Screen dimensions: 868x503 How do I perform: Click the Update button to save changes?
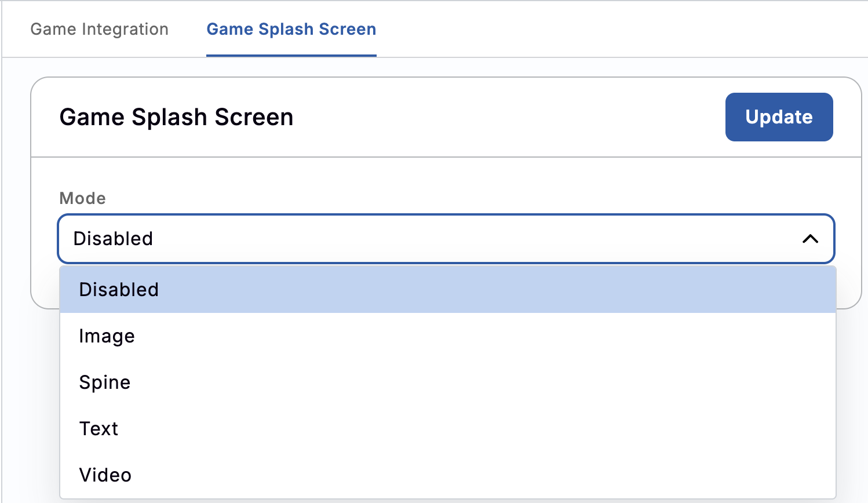[779, 117]
